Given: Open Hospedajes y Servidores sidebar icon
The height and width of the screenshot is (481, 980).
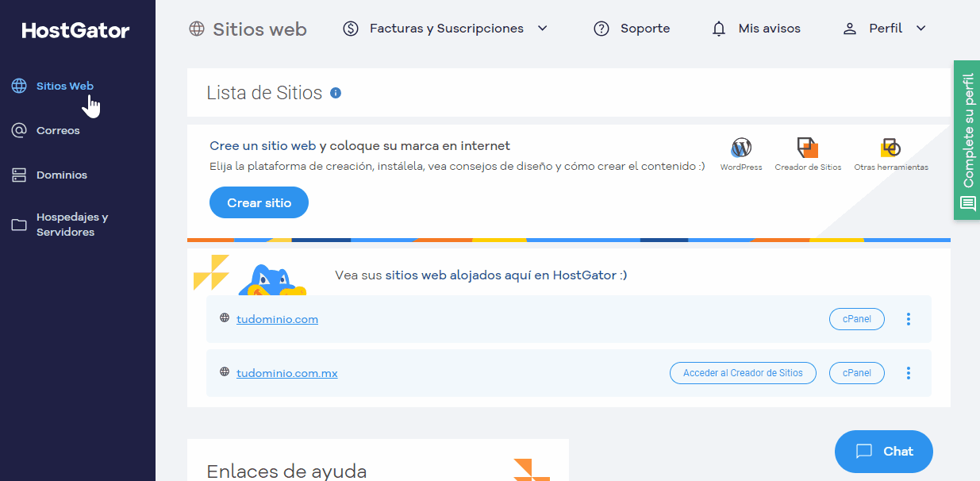Looking at the screenshot, I should click(x=17, y=224).
